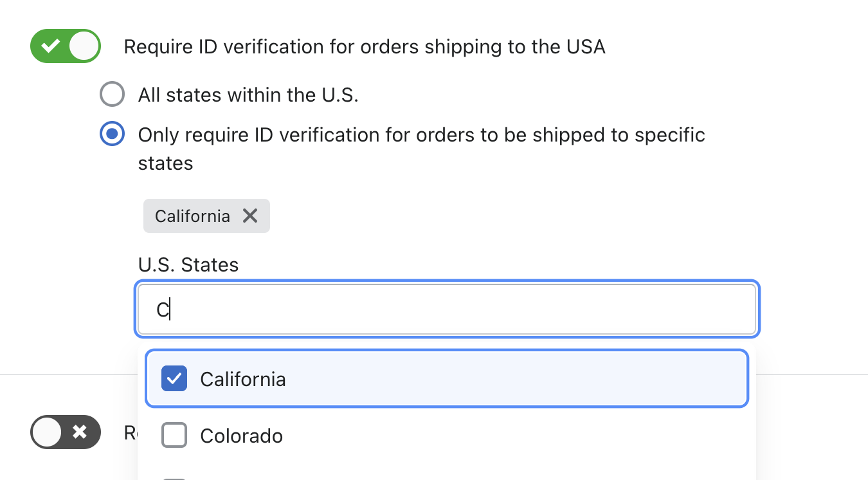
Task: Click inside the state search input field
Action: 446,309
